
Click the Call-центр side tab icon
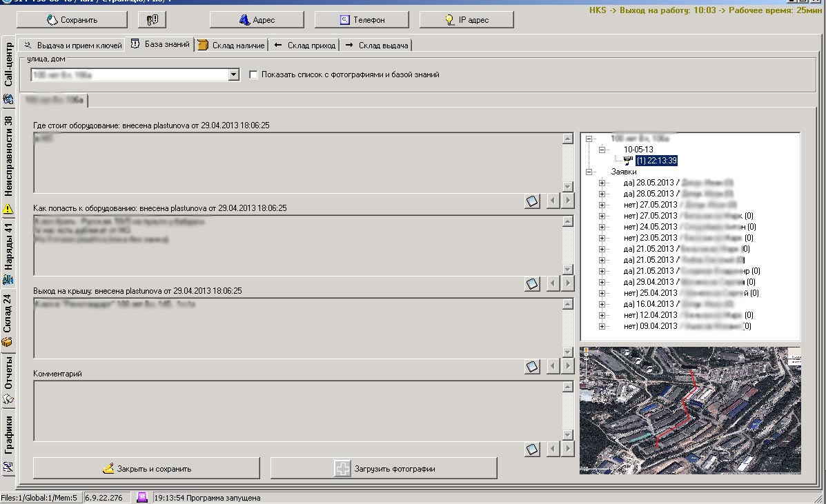pyautogui.click(x=8, y=99)
